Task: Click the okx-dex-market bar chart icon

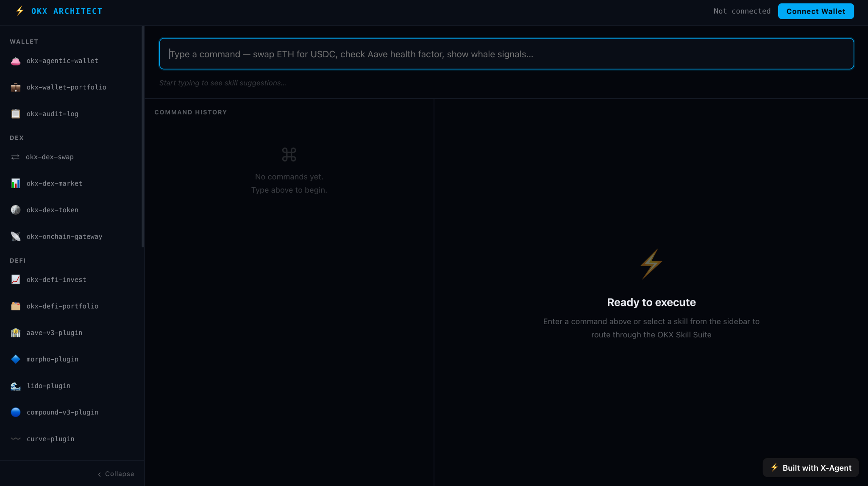Action: [x=16, y=183]
